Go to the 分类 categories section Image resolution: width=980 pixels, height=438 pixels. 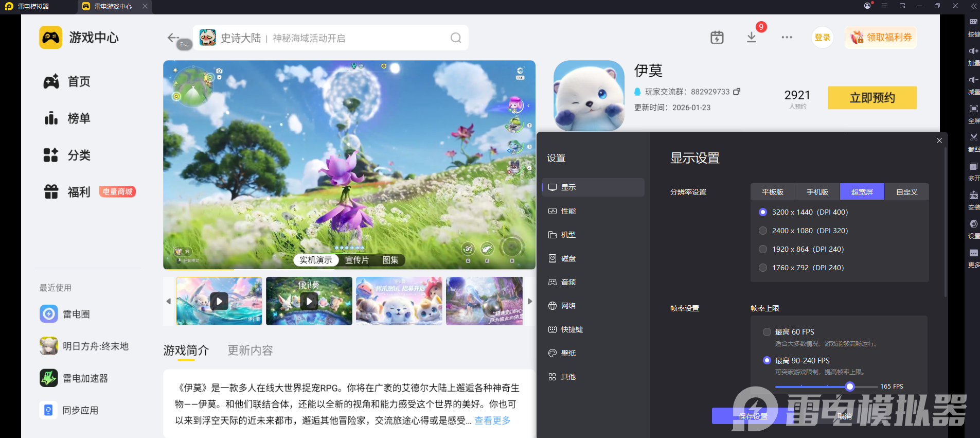(x=67, y=155)
